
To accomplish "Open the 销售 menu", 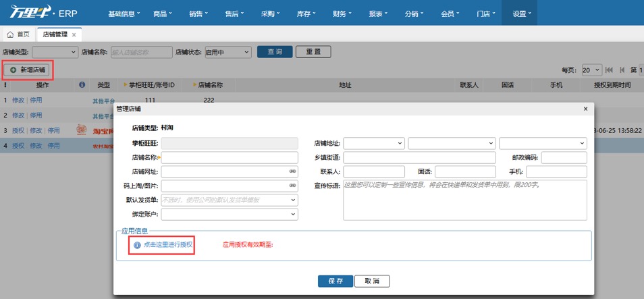I will point(198,13).
